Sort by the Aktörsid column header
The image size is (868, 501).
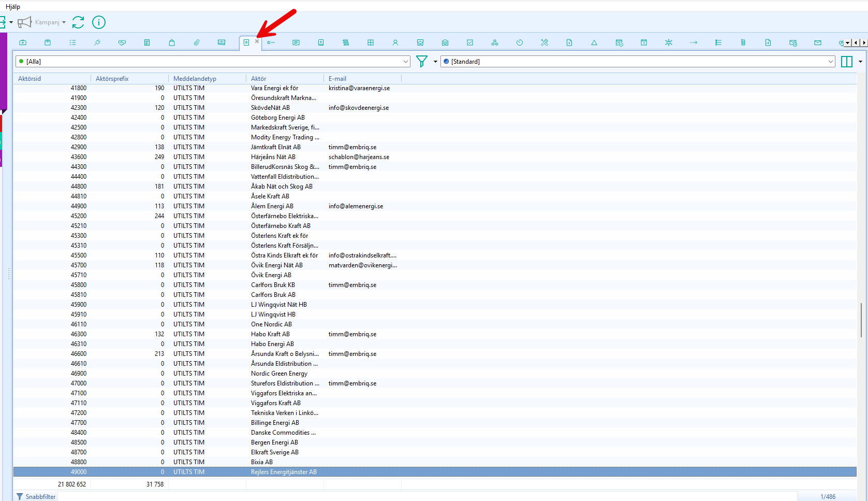click(30, 79)
